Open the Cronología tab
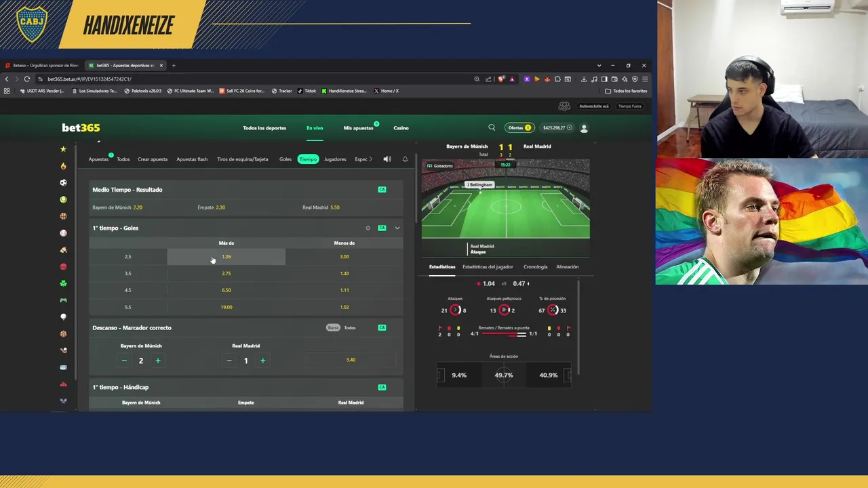 [x=535, y=267]
